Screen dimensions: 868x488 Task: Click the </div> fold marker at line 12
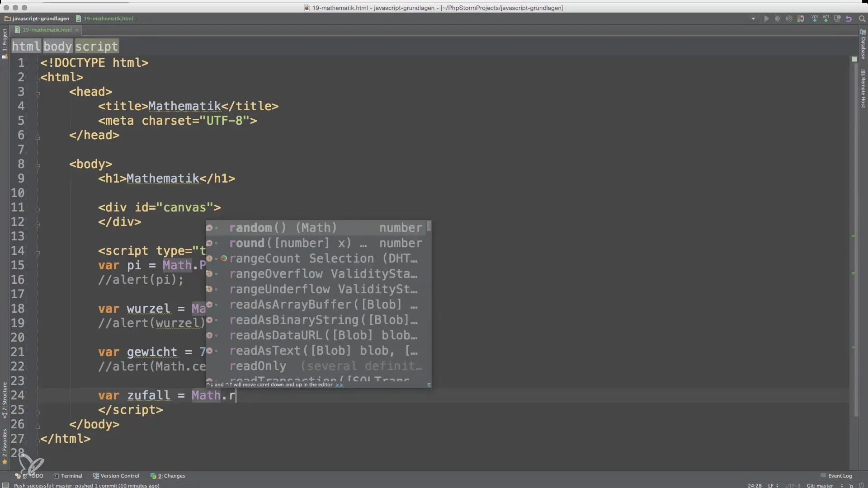pyautogui.click(x=38, y=224)
